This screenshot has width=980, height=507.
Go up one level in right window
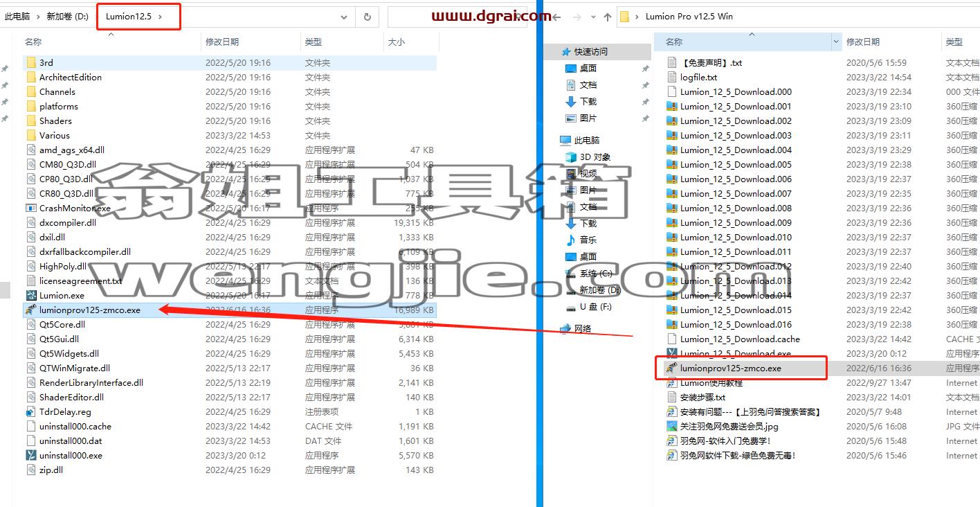(x=607, y=17)
